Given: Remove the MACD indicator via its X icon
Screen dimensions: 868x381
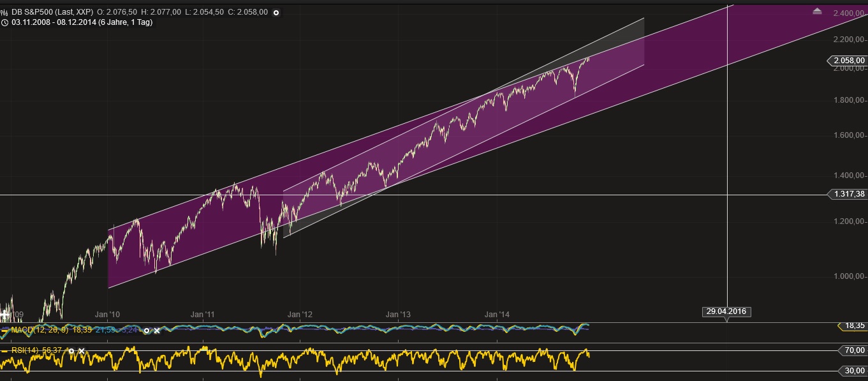Looking at the screenshot, I should tap(156, 331).
